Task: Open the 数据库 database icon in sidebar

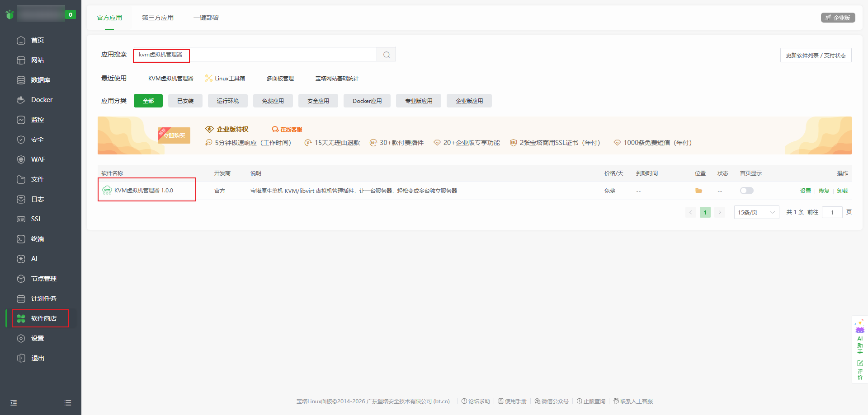Action: coord(21,80)
